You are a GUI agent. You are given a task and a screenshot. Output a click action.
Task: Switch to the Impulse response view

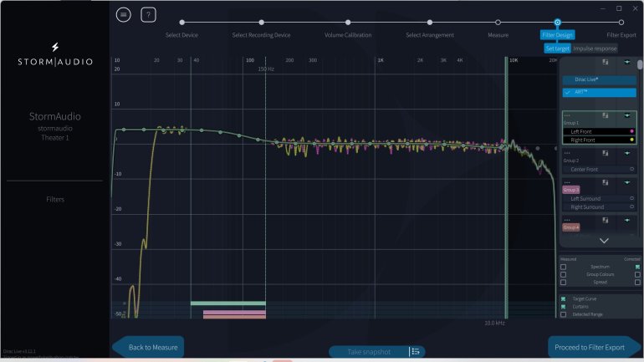[595, 48]
